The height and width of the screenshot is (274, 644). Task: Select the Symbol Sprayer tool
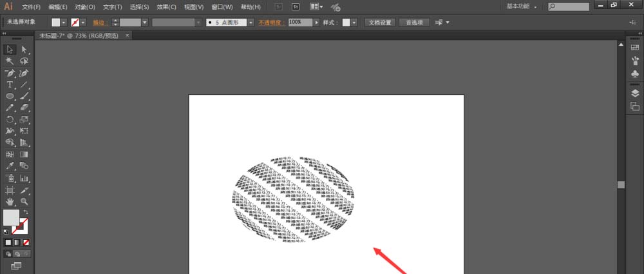click(x=10, y=179)
